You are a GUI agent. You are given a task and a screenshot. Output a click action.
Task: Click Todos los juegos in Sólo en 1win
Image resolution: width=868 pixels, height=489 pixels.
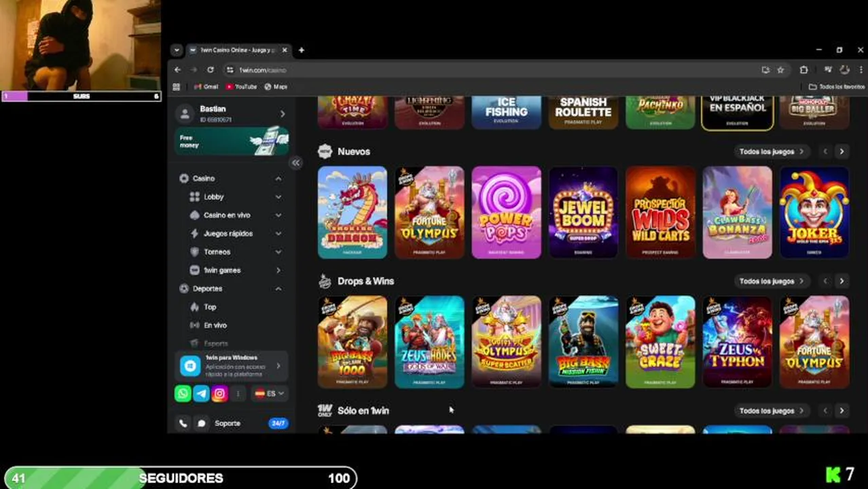[x=772, y=410]
